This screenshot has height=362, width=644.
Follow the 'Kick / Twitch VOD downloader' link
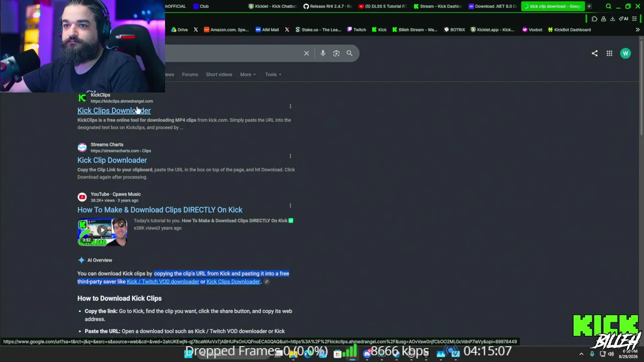(x=163, y=282)
